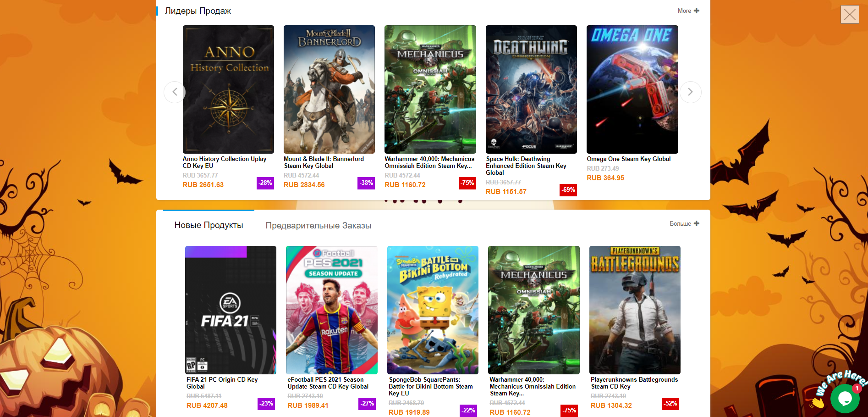
Task: Click price RUB 2651.63 for Anno
Action: click(x=203, y=185)
